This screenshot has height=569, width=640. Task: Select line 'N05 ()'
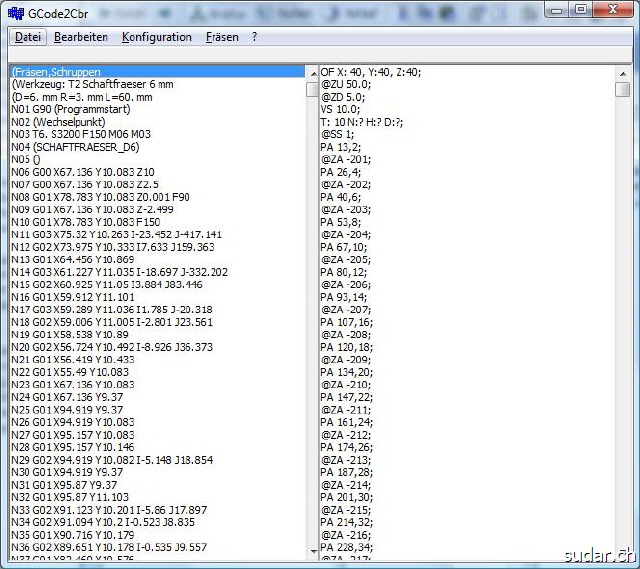(158, 160)
